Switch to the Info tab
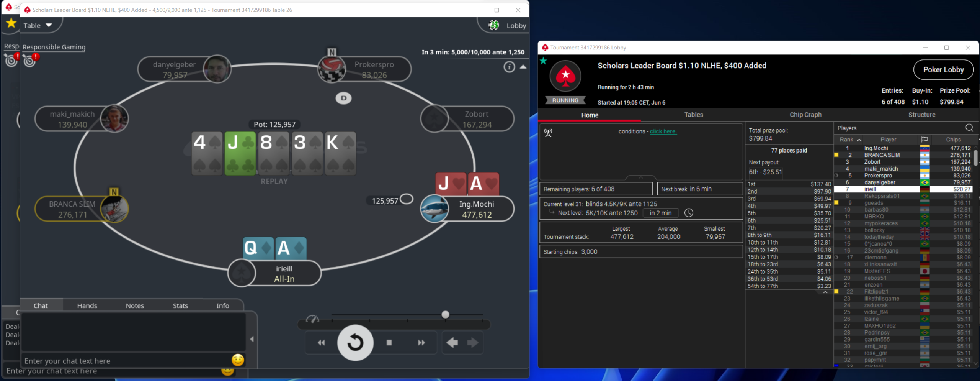Screen dimensions: 980x381 point(223,305)
